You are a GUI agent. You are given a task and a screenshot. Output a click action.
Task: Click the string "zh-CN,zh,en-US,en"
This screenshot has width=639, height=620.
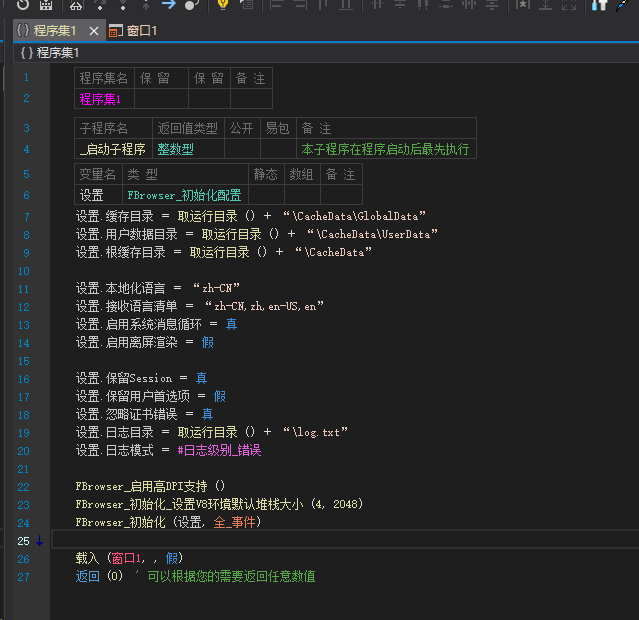264,306
